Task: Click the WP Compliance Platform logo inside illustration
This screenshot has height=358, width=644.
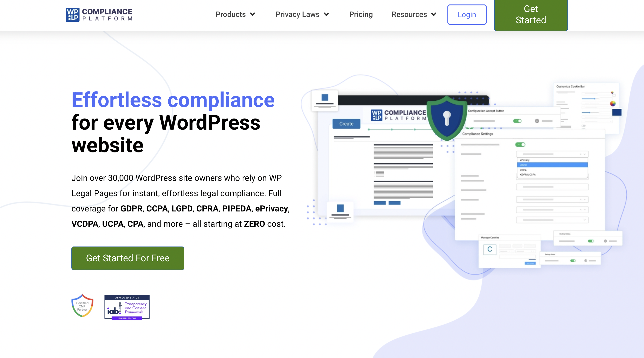Action: (x=399, y=115)
